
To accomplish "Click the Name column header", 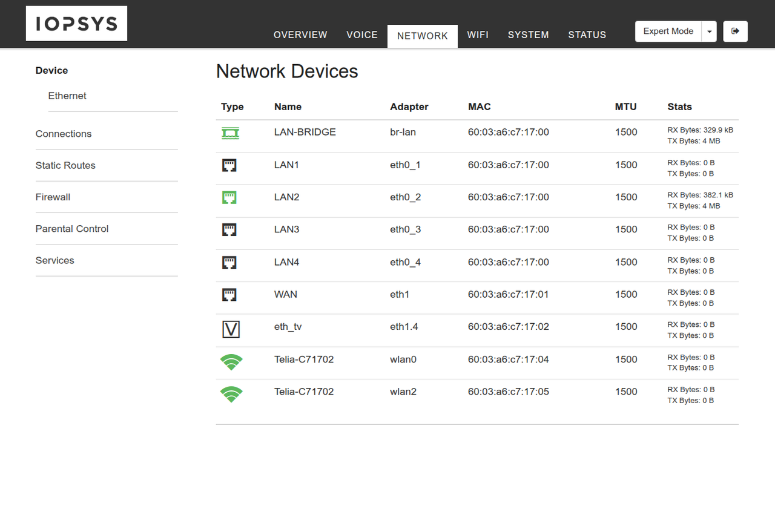I will click(288, 107).
